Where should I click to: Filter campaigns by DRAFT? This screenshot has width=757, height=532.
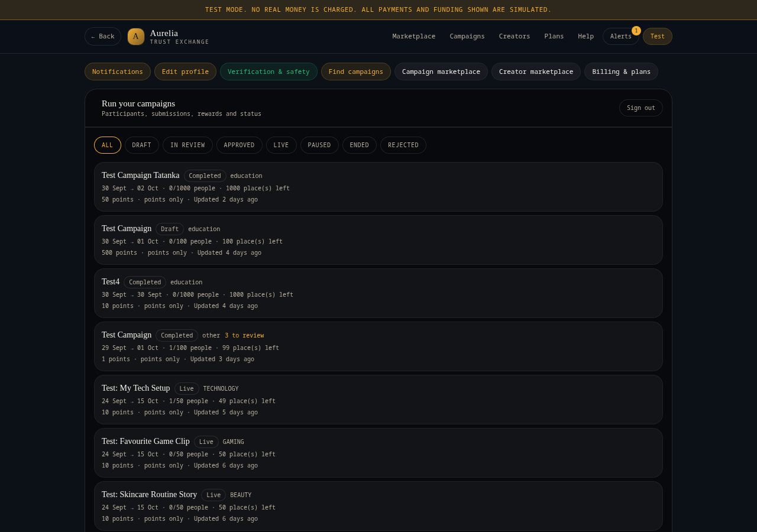142,145
